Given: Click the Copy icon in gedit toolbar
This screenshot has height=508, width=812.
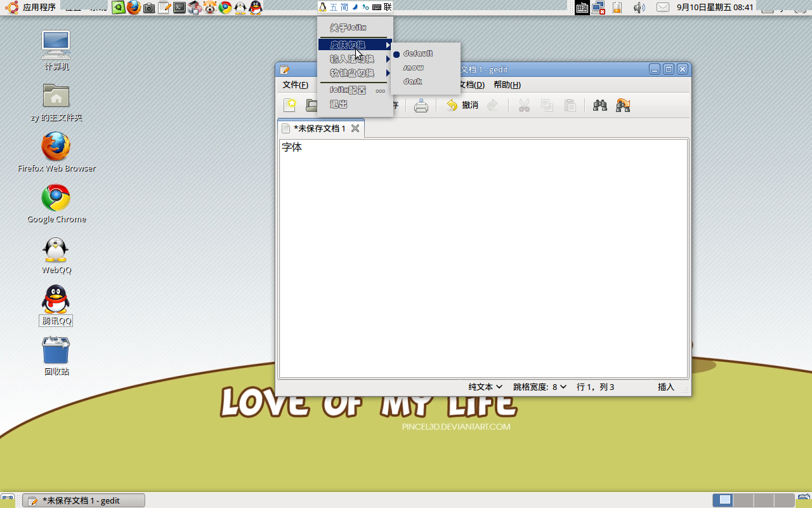Looking at the screenshot, I should [x=547, y=105].
